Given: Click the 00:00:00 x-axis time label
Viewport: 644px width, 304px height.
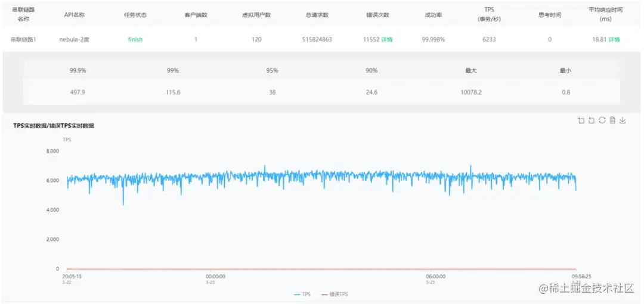Looking at the screenshot, I should [x=216, y=277].
